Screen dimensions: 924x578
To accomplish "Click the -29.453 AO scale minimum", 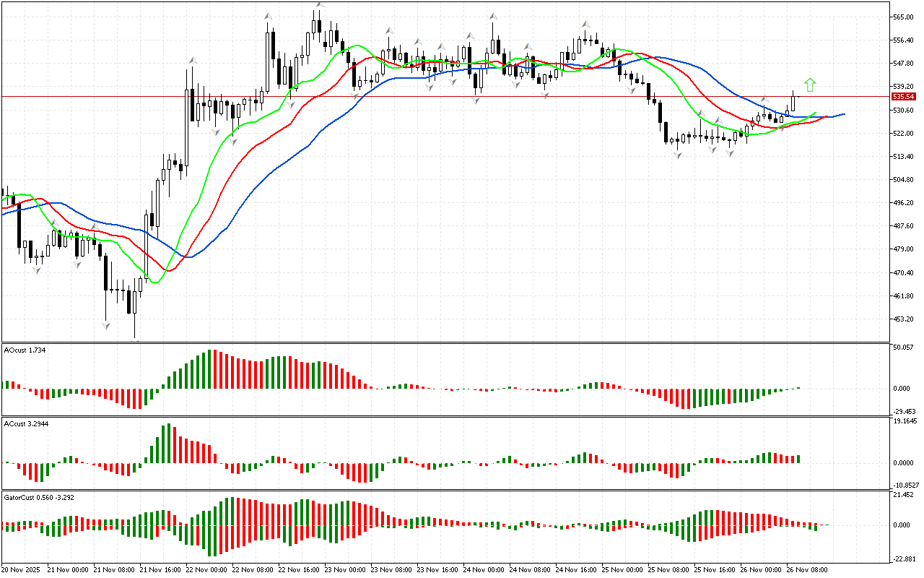I will pos(905,410).
